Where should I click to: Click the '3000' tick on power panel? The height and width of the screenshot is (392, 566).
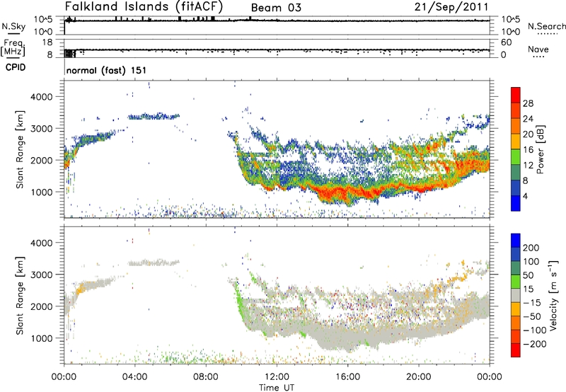(41, 129)
